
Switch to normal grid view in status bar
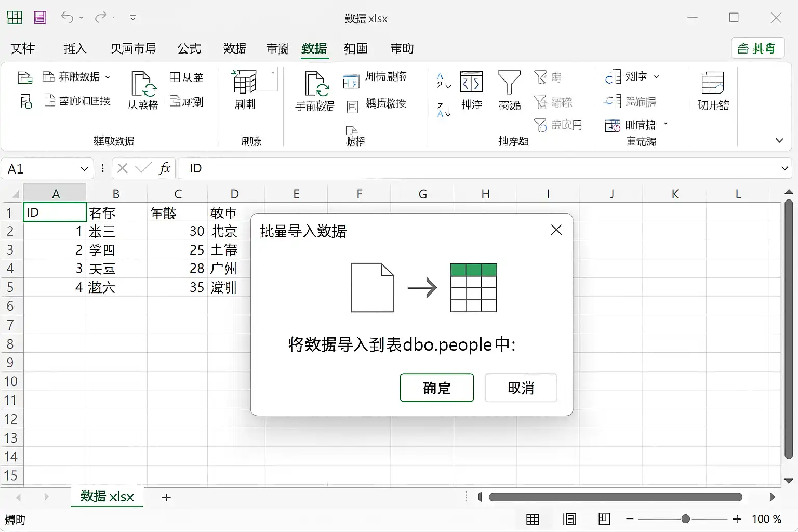533,519
